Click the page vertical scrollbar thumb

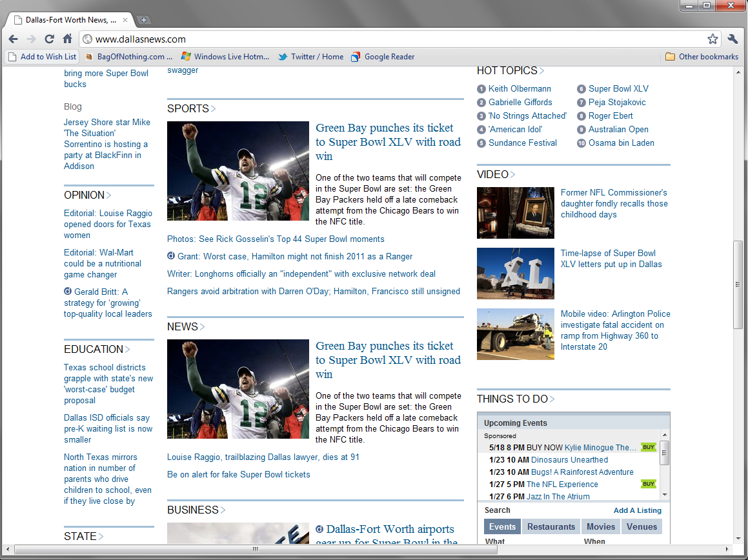point(738,285)
